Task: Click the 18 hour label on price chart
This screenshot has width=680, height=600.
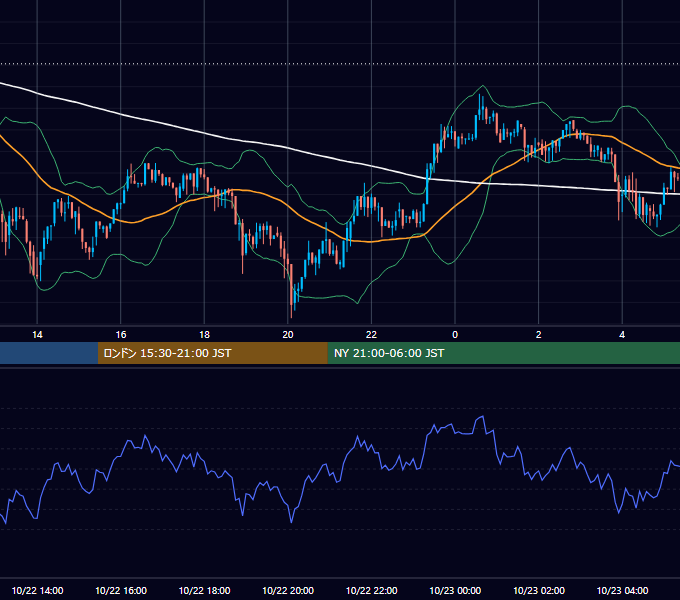Action: pos(204,335)
